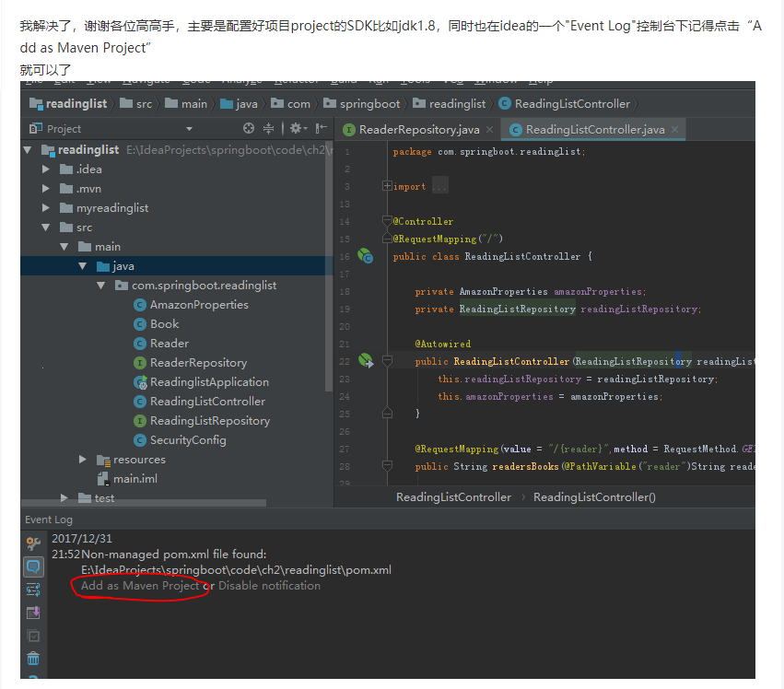
Task: Click ReadingListController in navigation breadcrumb
Action: [x=565, y=104]
